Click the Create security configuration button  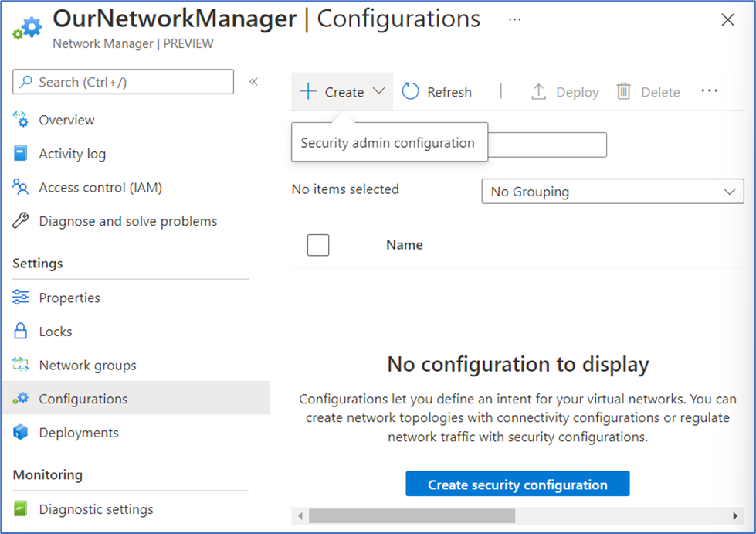pyautogui.click(x=517, y=485)
